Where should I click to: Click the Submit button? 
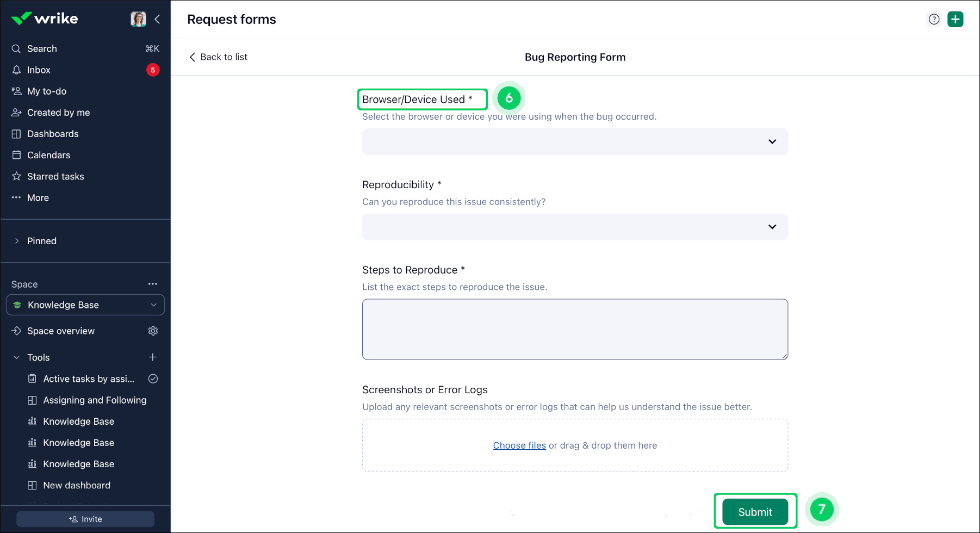(755, 512)
